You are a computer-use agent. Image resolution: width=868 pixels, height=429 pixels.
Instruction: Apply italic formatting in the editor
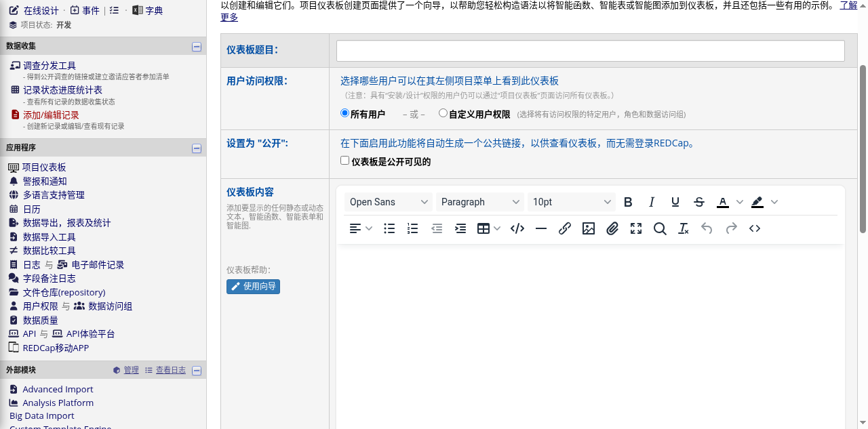tap(652, 202)
